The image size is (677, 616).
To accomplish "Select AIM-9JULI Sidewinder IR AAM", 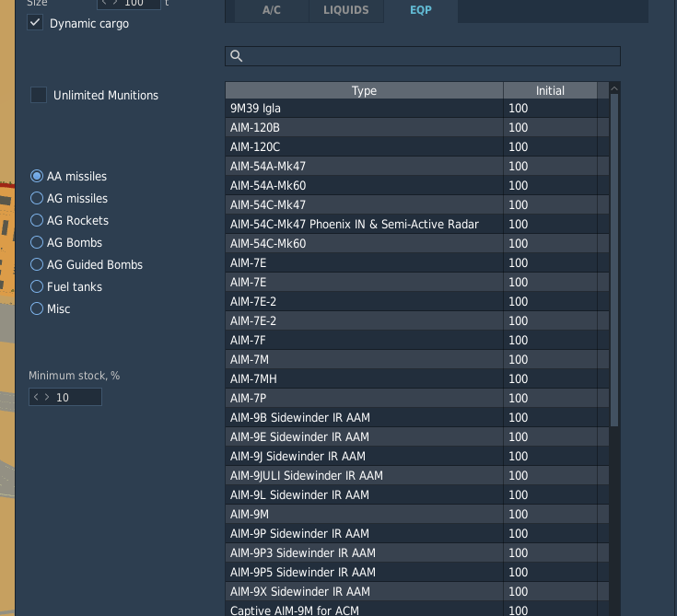I will point(417,476).
